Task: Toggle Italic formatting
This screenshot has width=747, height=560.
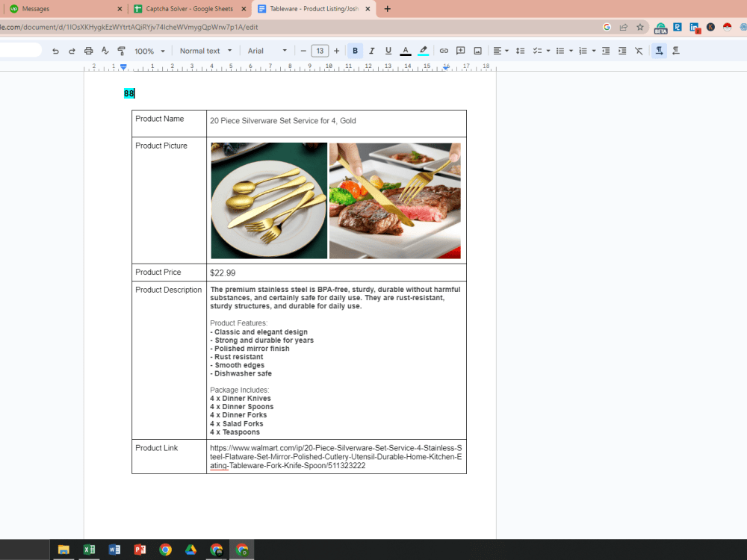Action: tap(371, 51)
